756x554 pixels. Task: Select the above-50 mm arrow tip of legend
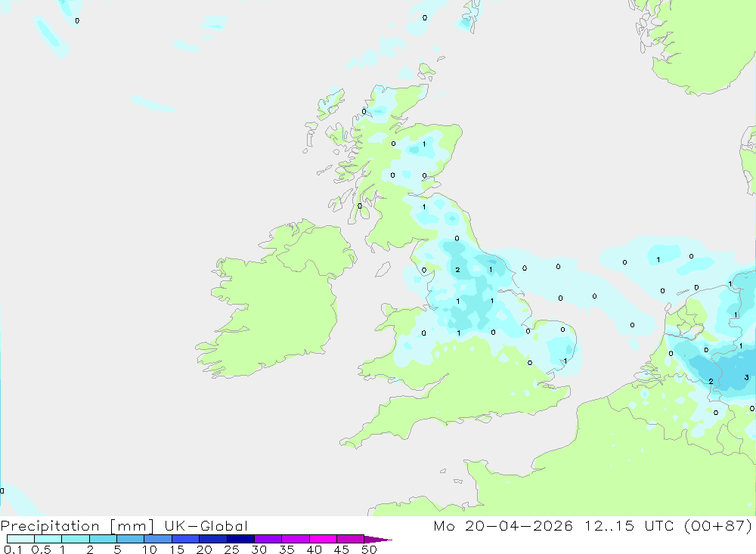coord(378,540)
